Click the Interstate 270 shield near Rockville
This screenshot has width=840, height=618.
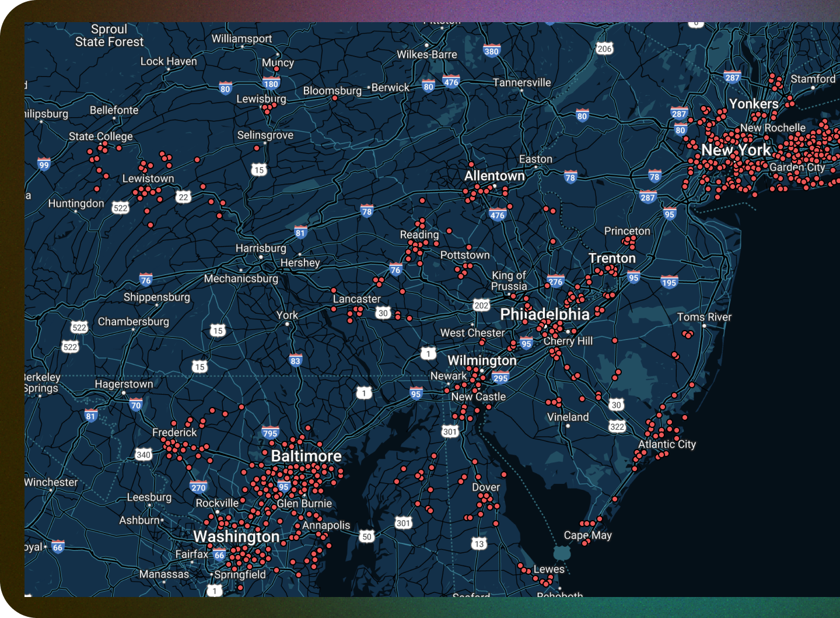pos(198,487)
